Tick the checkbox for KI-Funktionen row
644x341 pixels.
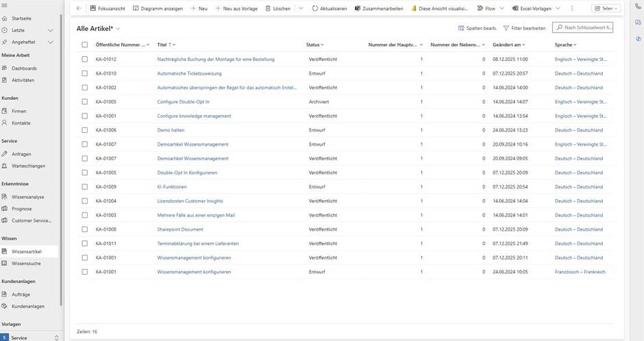click(85, 187)
